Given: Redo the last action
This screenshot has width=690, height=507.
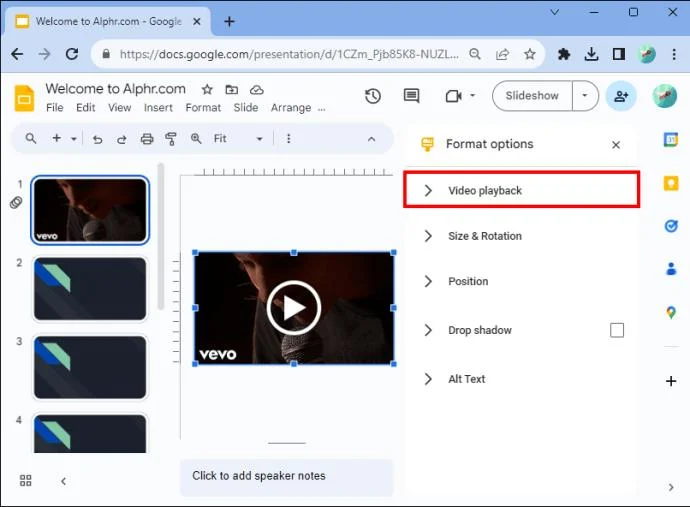Looking at the screenshot, I should 121,139.
